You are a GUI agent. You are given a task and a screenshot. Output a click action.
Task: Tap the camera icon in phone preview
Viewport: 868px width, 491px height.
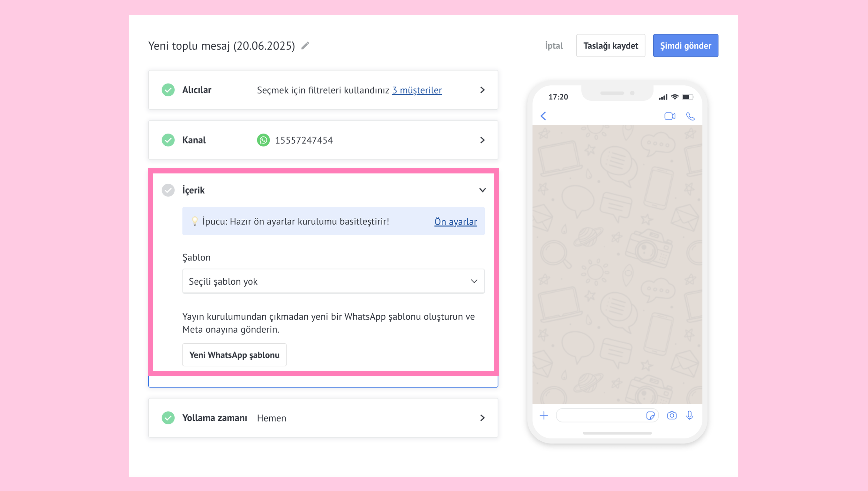[x=672, y=415]
